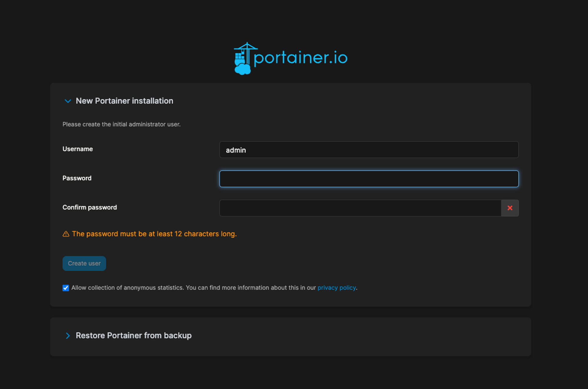Click the password length warning text
This screenshot has height=389, width=588.
(x=154, y=234)
